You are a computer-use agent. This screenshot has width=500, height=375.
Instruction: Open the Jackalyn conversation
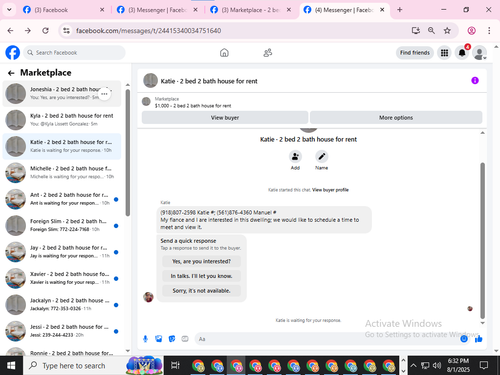[x=62, y=304]
